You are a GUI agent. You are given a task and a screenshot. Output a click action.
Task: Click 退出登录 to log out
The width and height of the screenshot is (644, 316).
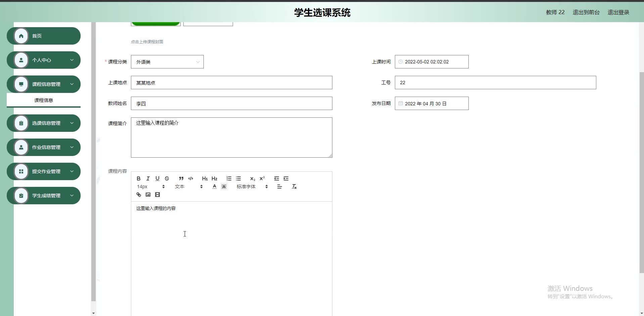coord(618,12)
